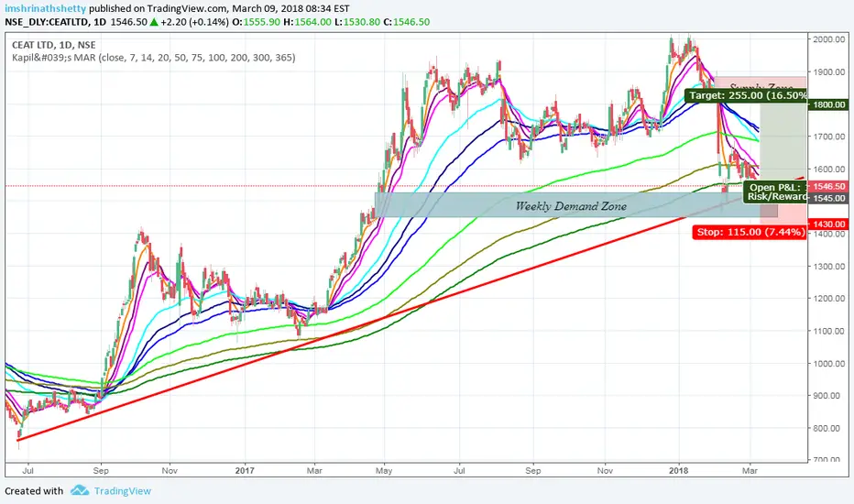Screen dimensions: 854x504
Task: Click the 1430.00 stop price tag
Action: [x=829, y=224]
